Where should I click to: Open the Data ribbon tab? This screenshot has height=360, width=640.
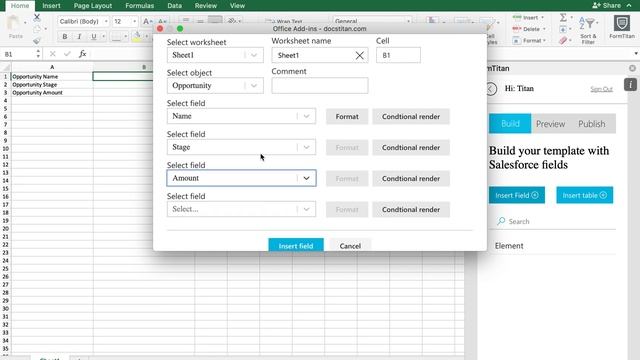point(175,6)
